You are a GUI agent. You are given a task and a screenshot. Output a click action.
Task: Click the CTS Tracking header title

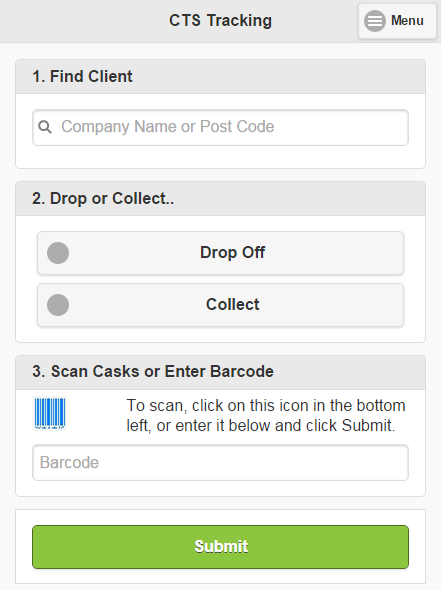click(x=220, y=20)
